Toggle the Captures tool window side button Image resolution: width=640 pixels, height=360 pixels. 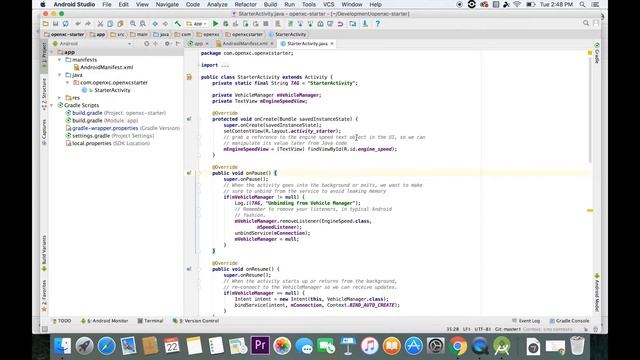coord(44,132)
